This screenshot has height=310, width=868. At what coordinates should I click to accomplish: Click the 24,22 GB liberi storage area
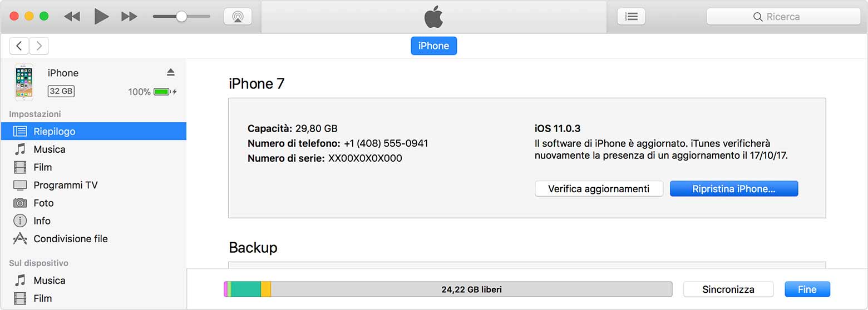[471, 289]
